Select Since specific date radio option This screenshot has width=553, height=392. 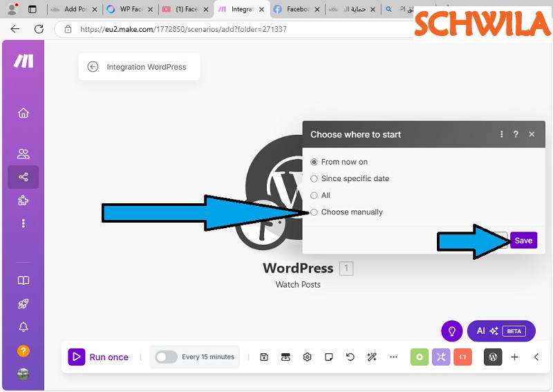[314, 178]
